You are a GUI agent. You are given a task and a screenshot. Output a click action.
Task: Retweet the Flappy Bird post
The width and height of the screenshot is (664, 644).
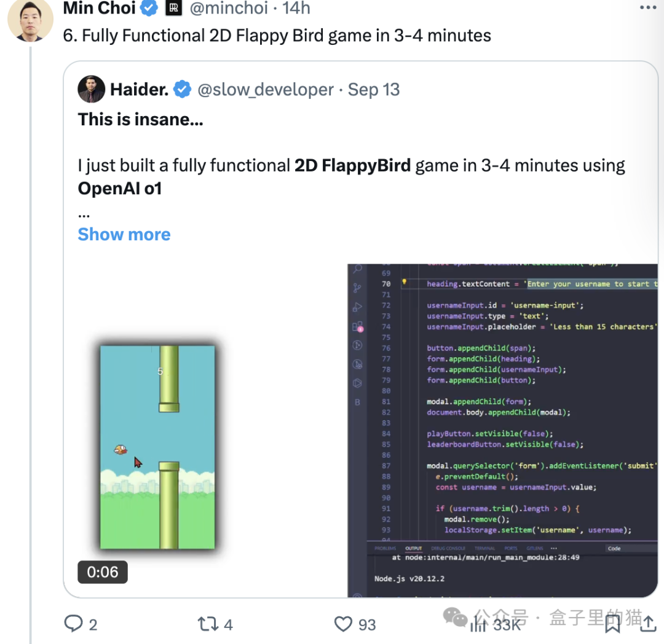tap(207, 625)
